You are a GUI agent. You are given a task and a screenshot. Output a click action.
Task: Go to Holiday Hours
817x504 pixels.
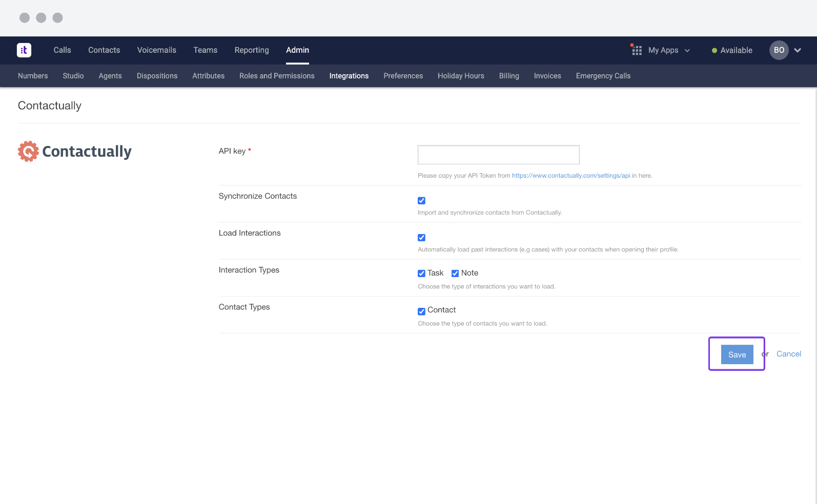[461, 76]
